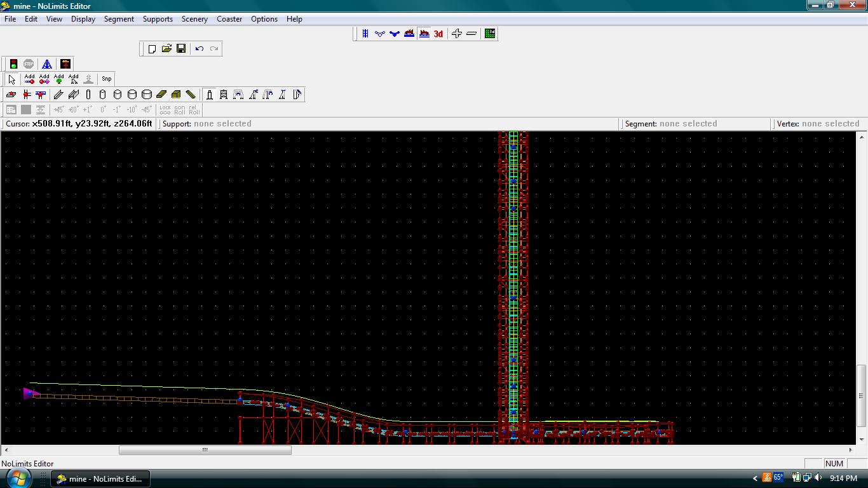The width and height of the screenshot is (868, 488).
Task: Switch to the track rails view
Action: [365, 34]
